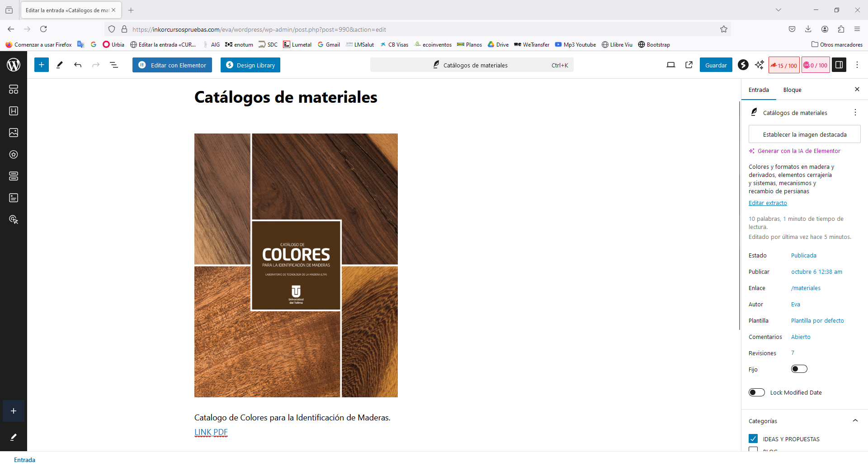Click the Editar extracto link
The width and height of the screenshot is (868, 467).
coord(768,203)
